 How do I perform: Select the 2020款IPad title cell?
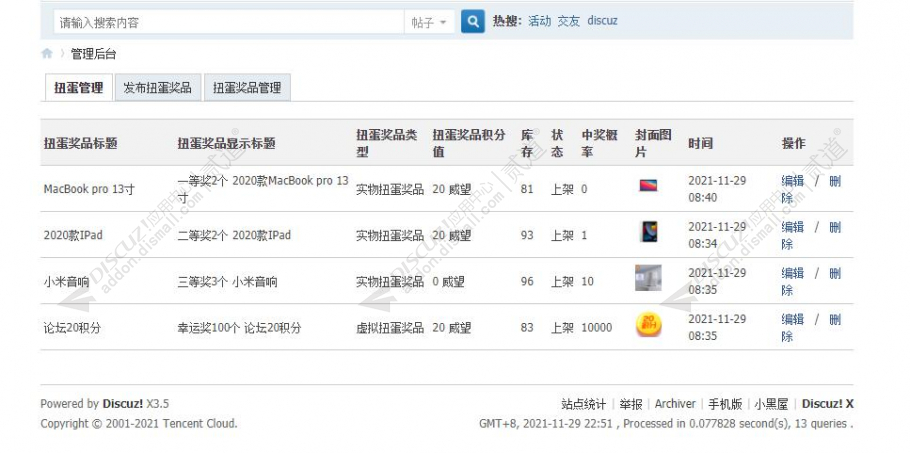coord(73,235)
